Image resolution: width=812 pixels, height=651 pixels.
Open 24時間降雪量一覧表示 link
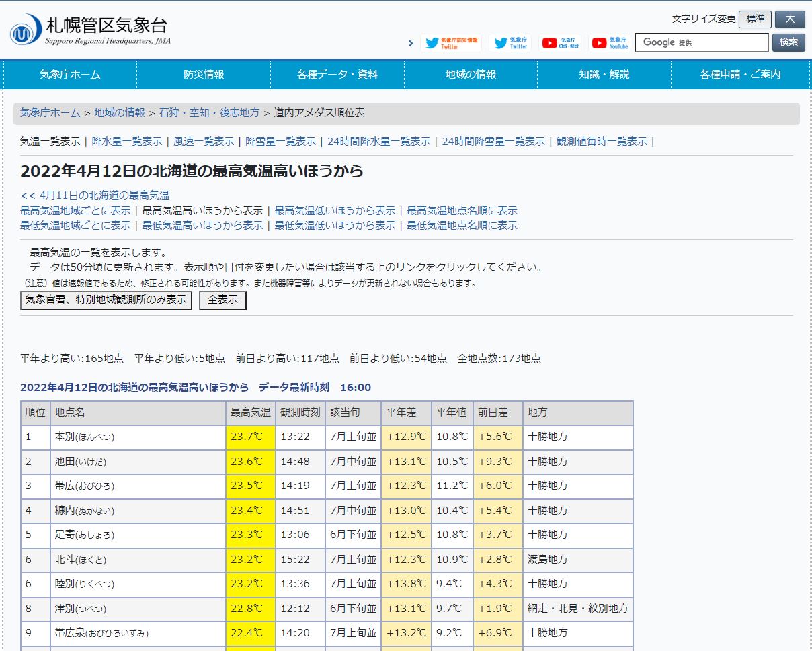click(x=493, y=141)
